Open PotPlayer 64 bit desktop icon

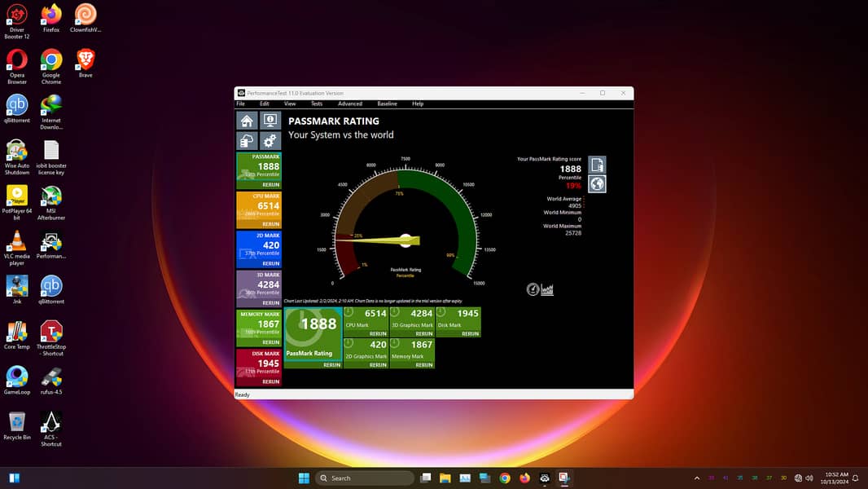click(16, 203)
